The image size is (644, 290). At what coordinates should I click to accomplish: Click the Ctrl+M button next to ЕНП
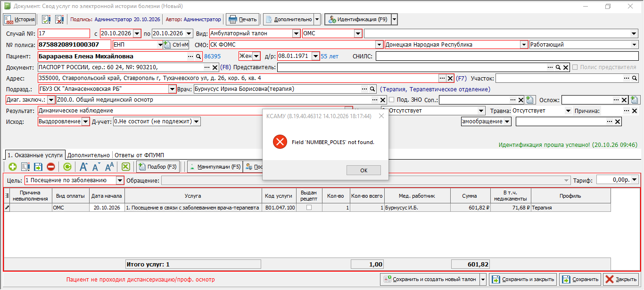point(176,45)
